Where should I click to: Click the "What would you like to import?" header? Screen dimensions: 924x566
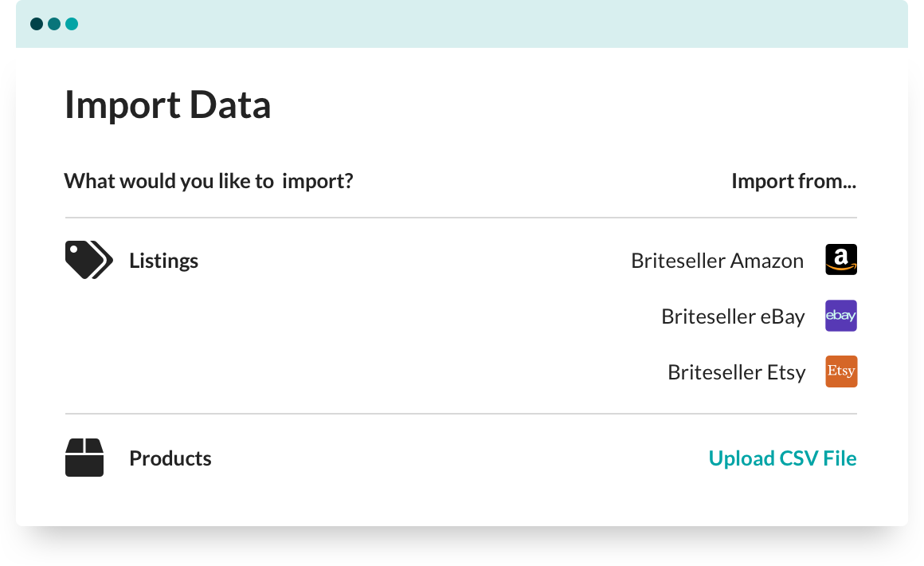point(209,181)
